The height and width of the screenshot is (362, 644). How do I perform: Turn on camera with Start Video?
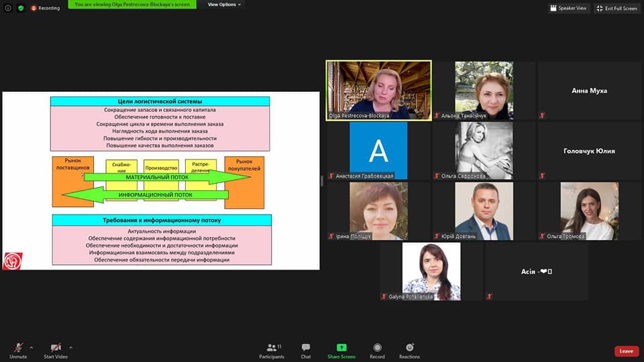56,350
